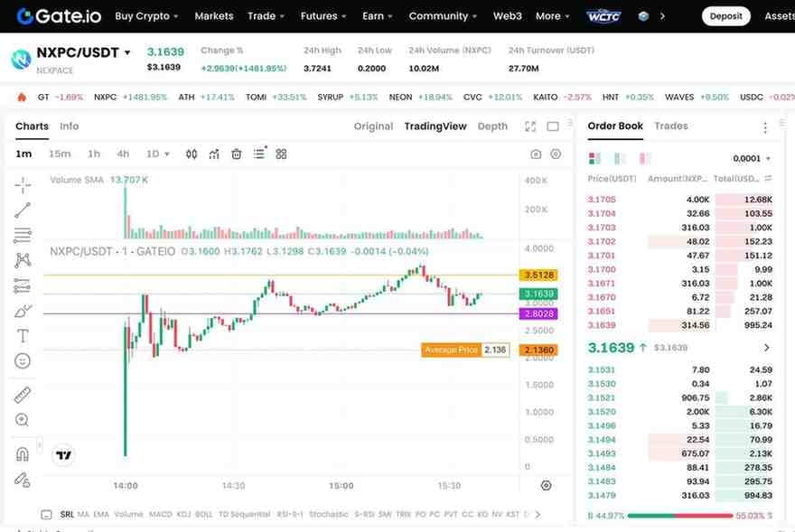Select the 3.1705 ask price row
The width and height of the screenshot is (795, 532).
680,200
